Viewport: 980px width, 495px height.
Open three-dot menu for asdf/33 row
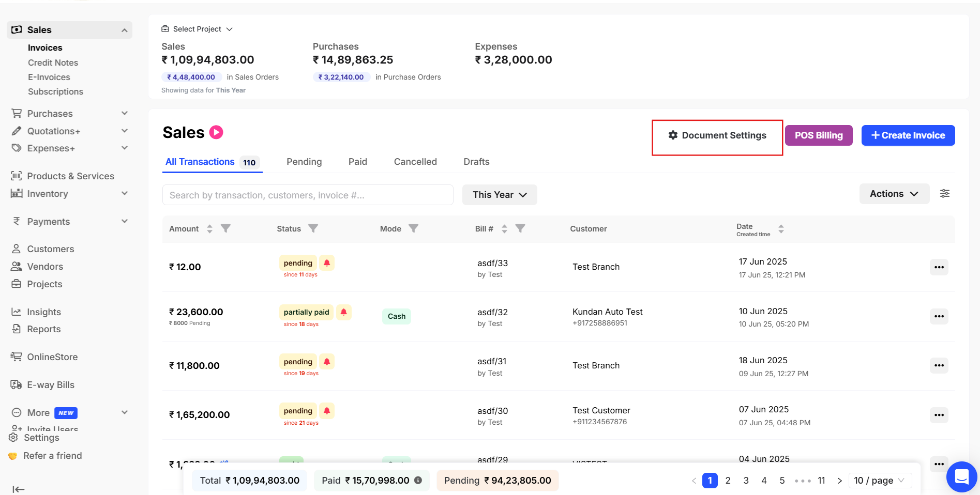pos(939,267)
